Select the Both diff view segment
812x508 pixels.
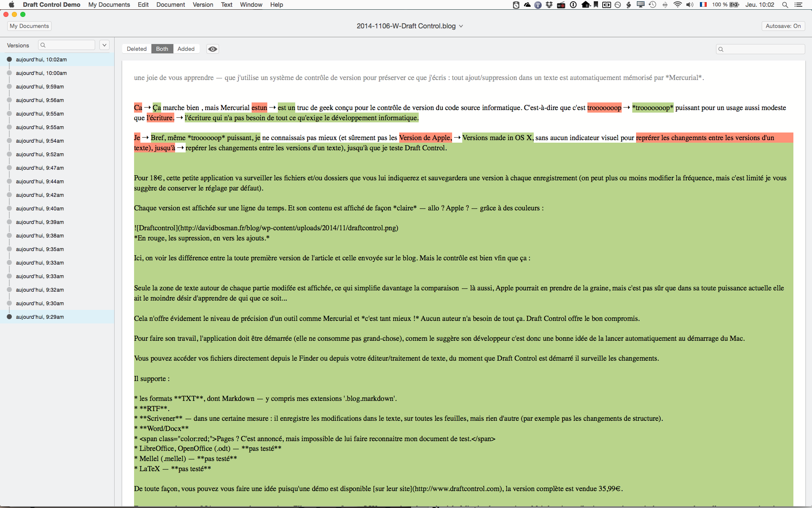(162, 49)
